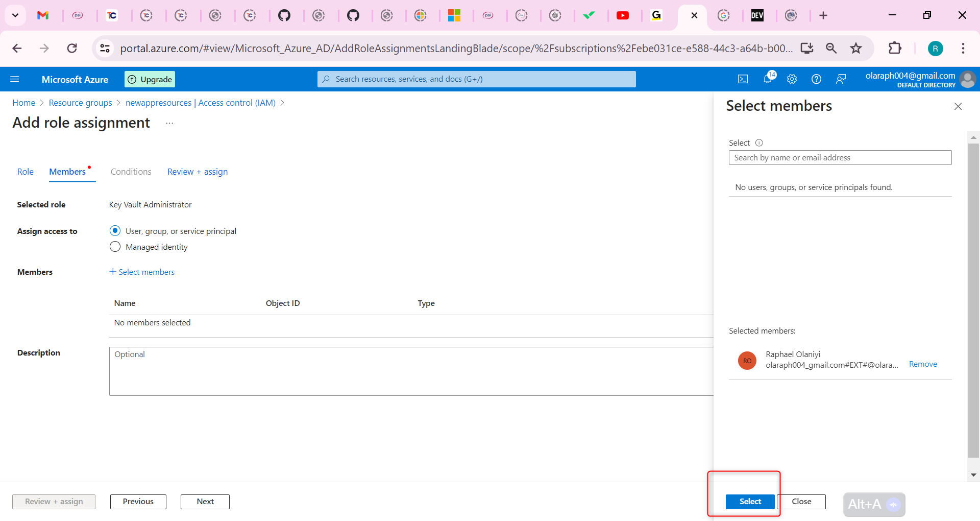Bookmark this page with the star icon
The image size is (980, 521).
click(x=856, y=49)
